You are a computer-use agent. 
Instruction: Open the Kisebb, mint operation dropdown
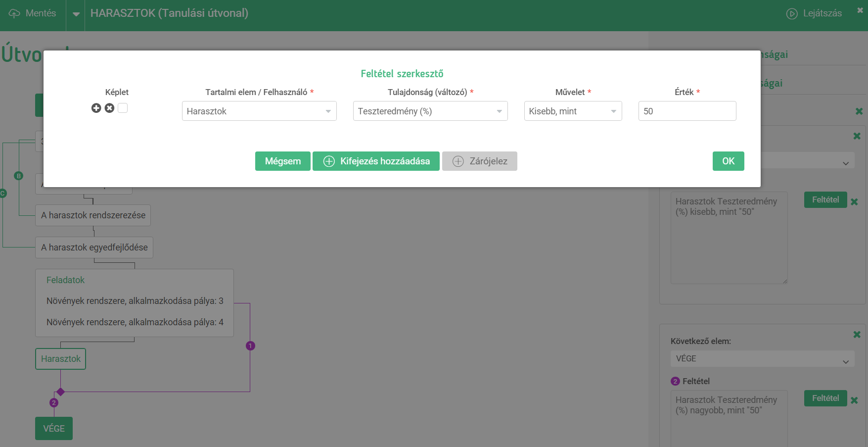(573, 111)
